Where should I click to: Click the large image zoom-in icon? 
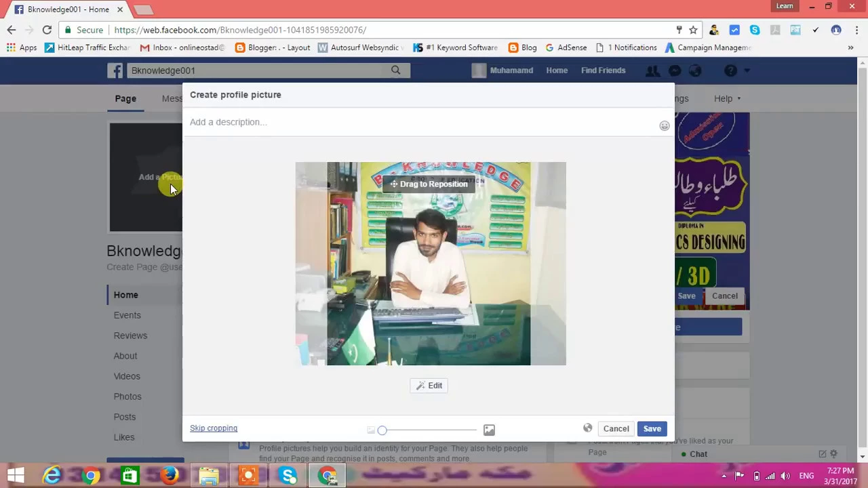(489, 430)
